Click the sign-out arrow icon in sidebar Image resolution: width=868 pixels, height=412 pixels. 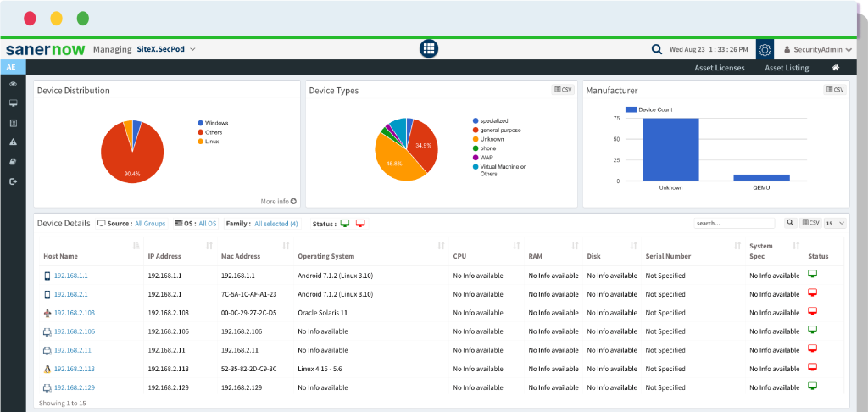point(14,181)
